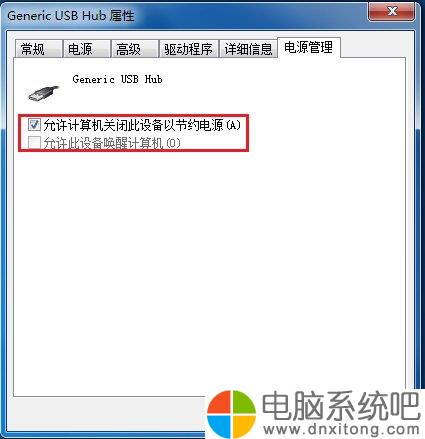Close the Generic USB Hub properties dialog

coord(392,12)
